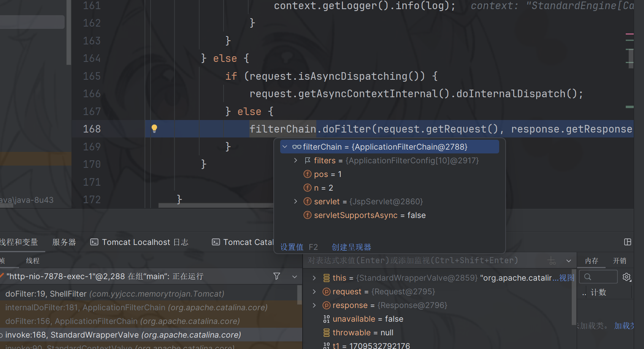
Task: Expand the filters array node
Action: tap(296, 161)
